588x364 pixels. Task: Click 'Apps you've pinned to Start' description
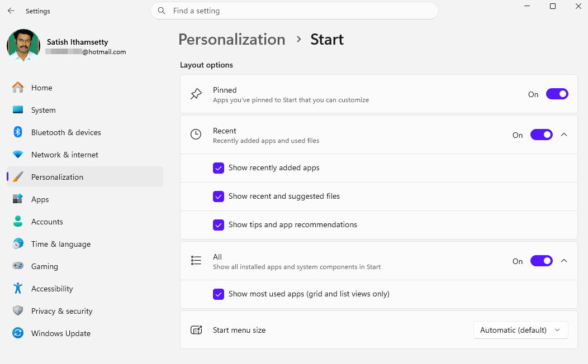pos(291,100)
